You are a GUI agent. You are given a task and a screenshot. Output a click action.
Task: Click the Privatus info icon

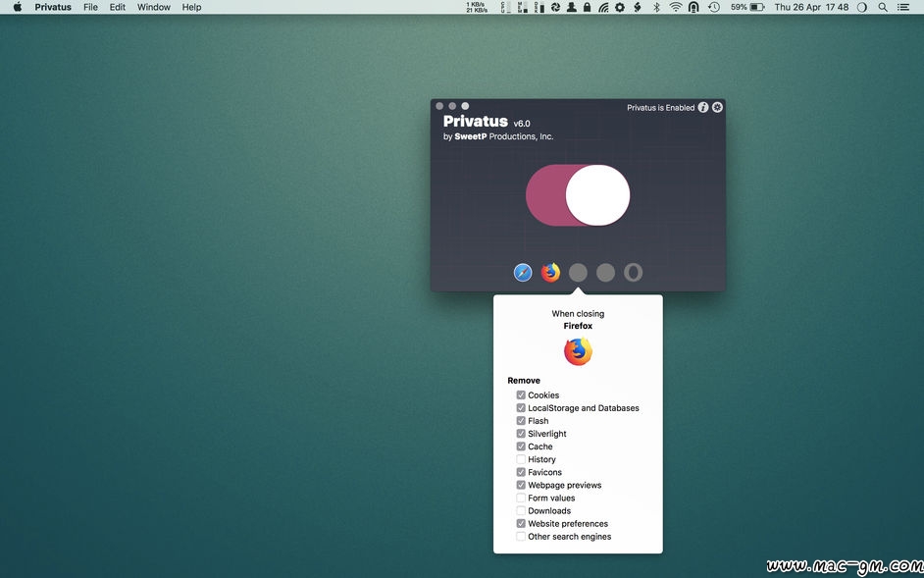[703, 107]
